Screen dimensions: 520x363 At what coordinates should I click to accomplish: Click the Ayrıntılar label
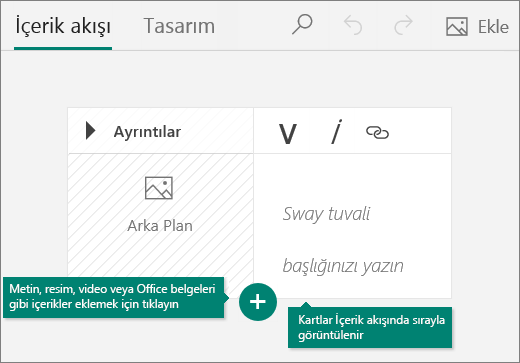(147, 132)
